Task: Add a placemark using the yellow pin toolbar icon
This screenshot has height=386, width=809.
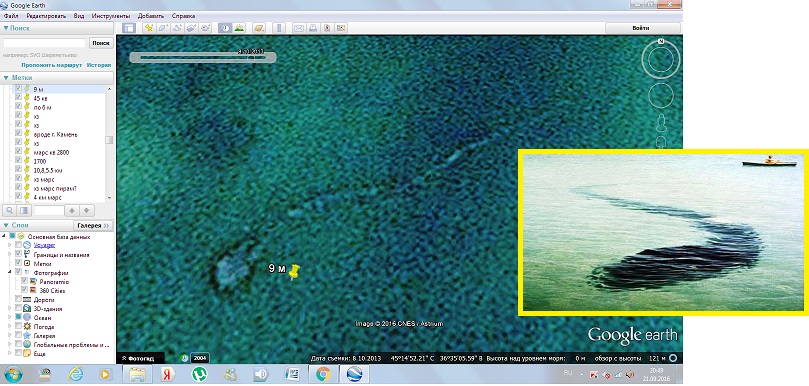Action: (149, 28)
